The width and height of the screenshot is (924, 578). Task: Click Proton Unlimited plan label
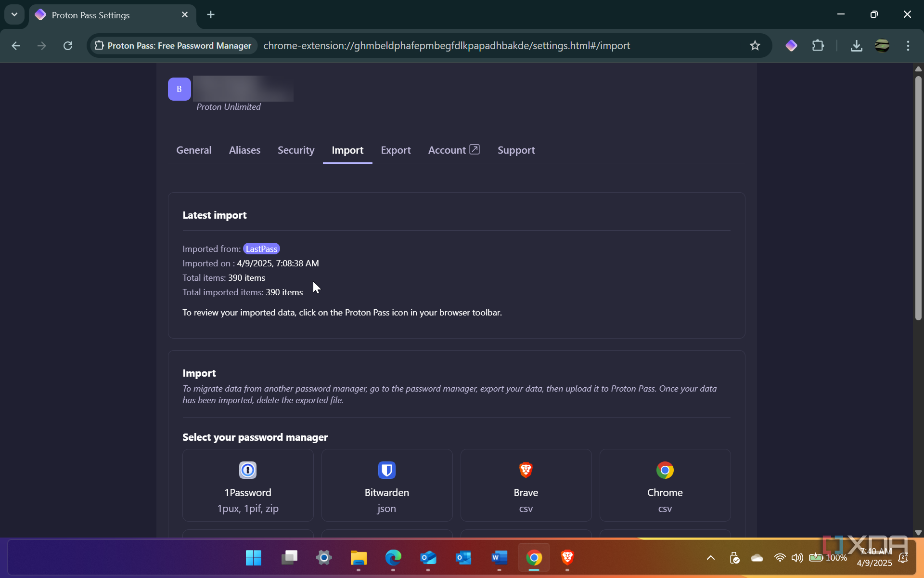(228, 107)
